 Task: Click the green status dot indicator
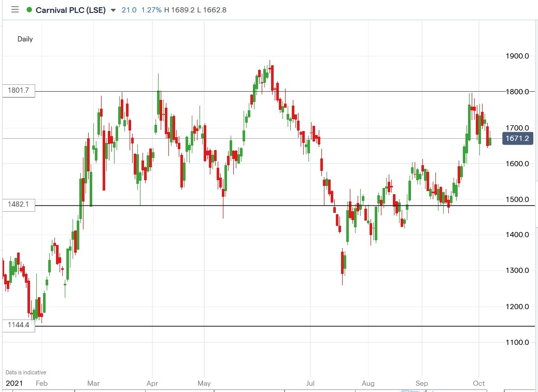point(30,9)
